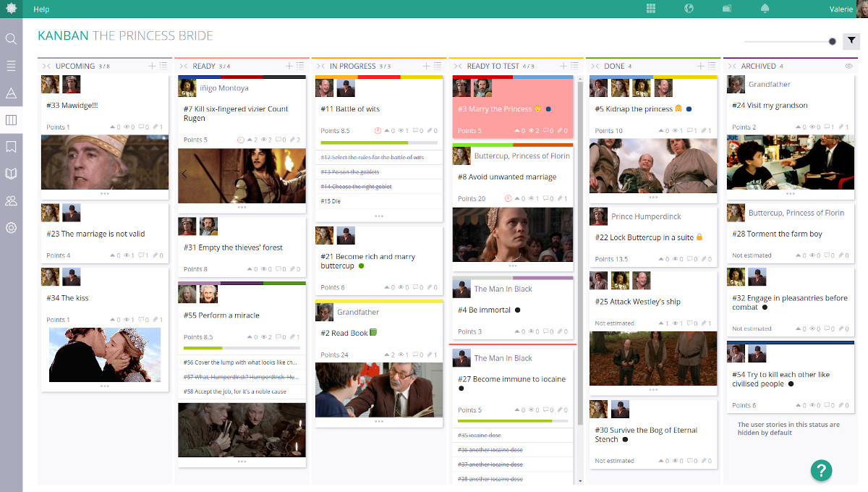The image size is (868, 492).
Task: Adjust the card zoom level slider handle
Action: [x=833, y=41]
